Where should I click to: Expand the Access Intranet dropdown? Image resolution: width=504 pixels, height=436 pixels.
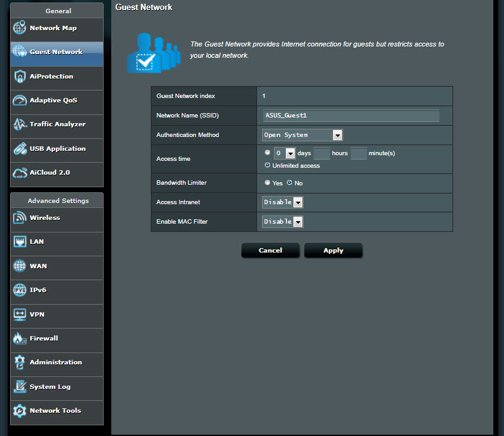tap(283, 202)
